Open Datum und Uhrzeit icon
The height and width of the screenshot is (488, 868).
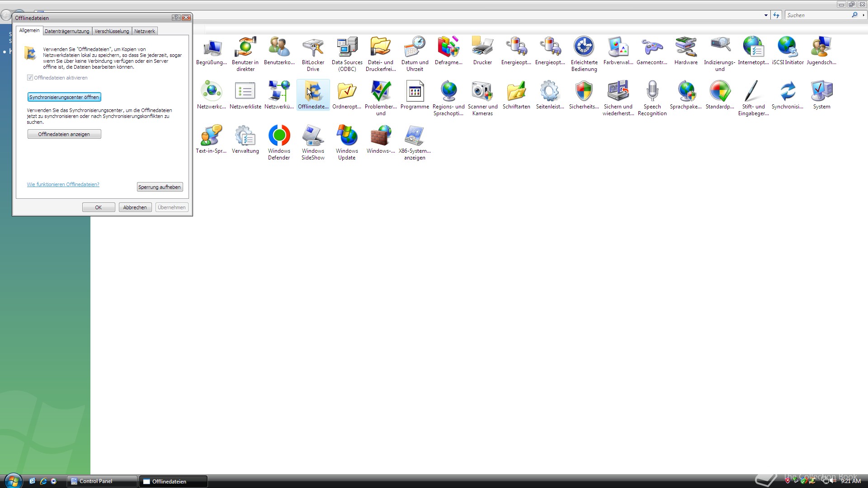point(415,54)
